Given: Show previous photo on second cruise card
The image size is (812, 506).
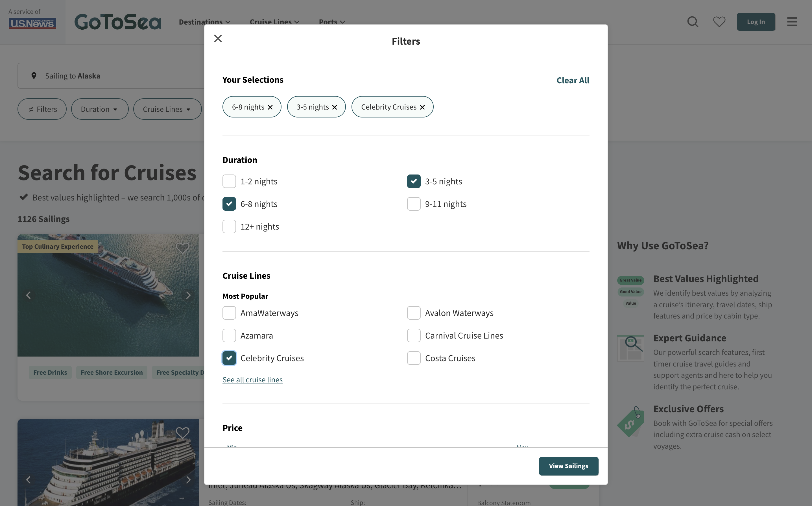Looking at the screenshot, I should (x=29, y=480).
